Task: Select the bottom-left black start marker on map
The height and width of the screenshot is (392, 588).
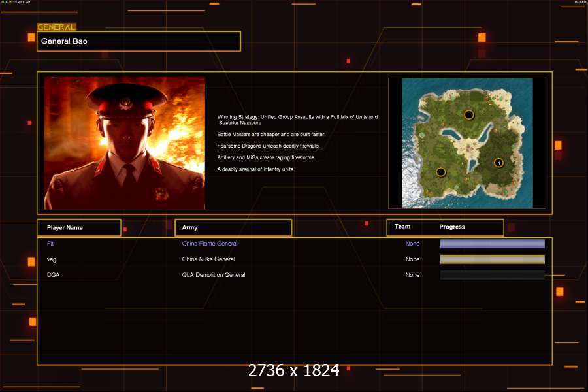Action: 441,172
